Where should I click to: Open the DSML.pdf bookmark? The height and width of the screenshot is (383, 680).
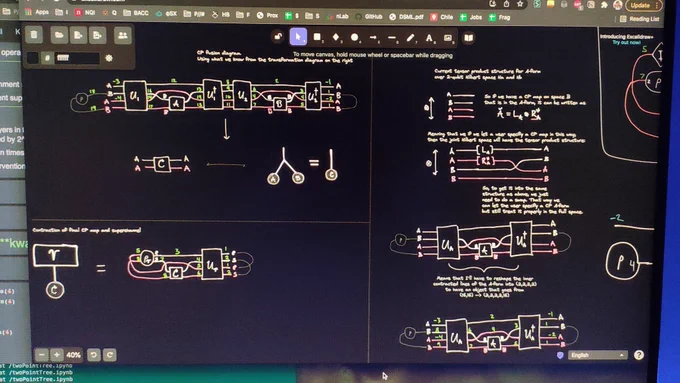tap(406, 17)
